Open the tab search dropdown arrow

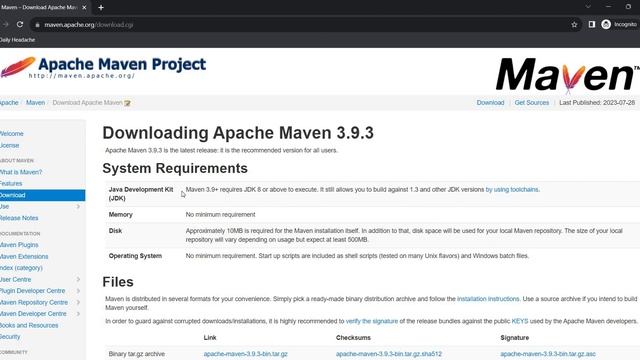coord(588,7)
